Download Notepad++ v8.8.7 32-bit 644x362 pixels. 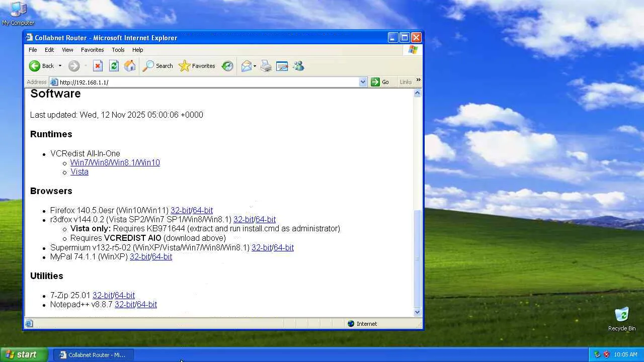[x=125, y=305]
